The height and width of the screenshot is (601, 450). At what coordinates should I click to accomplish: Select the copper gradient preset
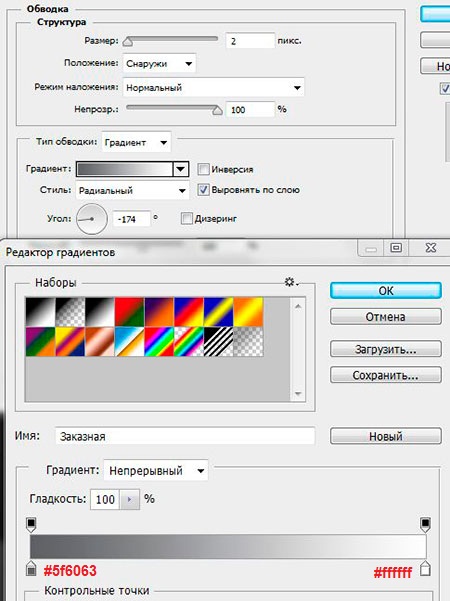[x=100, y=342]
